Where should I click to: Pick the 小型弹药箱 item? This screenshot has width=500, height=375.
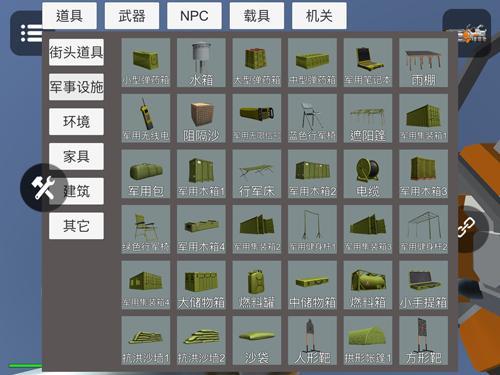tap(146, 63)
